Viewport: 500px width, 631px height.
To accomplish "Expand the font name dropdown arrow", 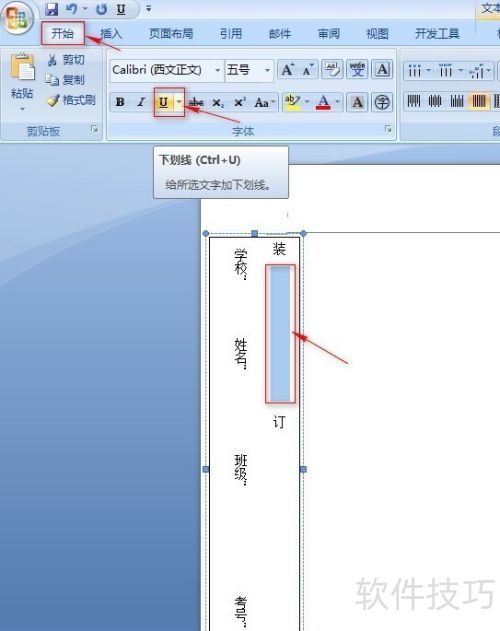I will click(x=217, y=70).
